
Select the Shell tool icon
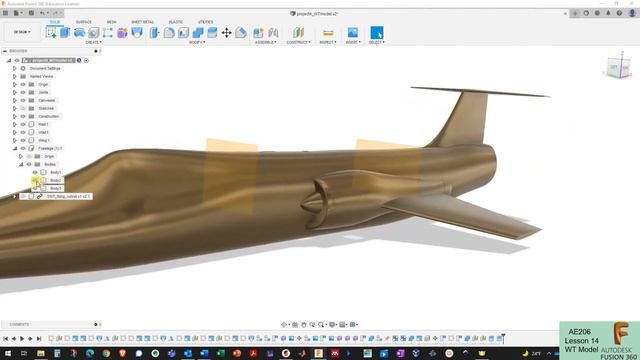[x=184, y=33]
